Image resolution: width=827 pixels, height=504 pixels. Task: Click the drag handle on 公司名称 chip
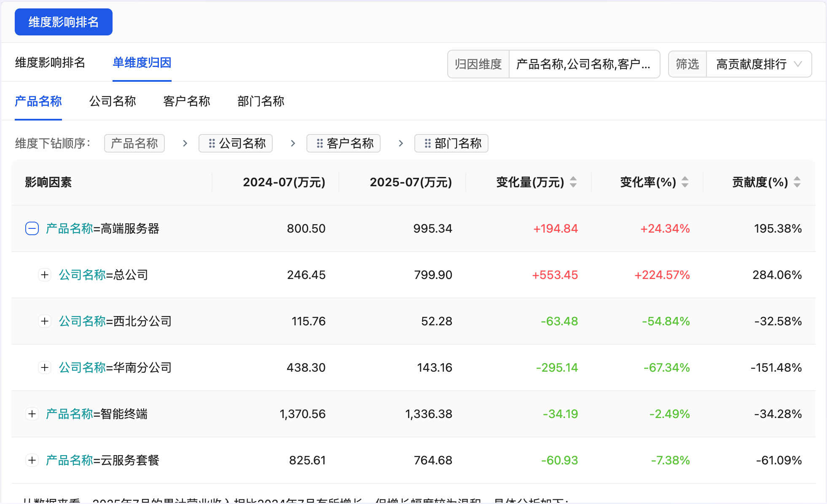coord(212,143)
